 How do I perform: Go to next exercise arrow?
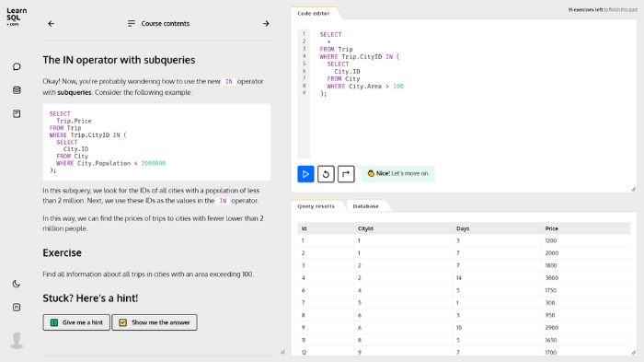[266, 23]
